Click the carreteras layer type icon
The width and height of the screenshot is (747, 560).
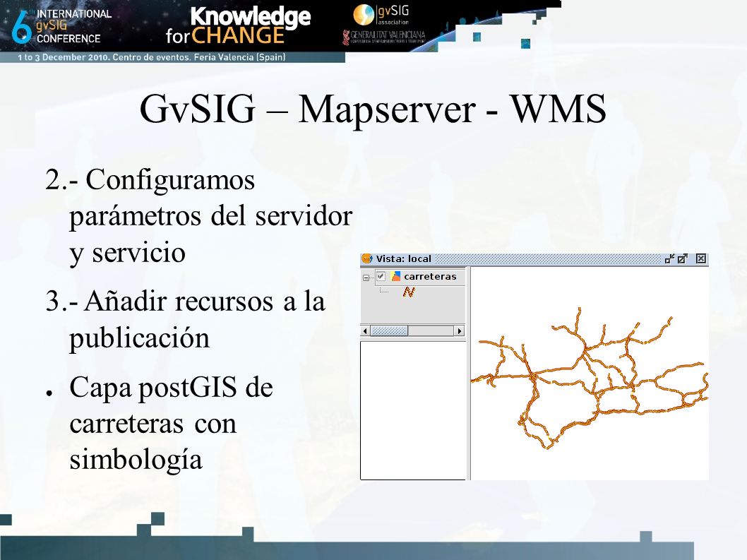click(x=395, y=276)
